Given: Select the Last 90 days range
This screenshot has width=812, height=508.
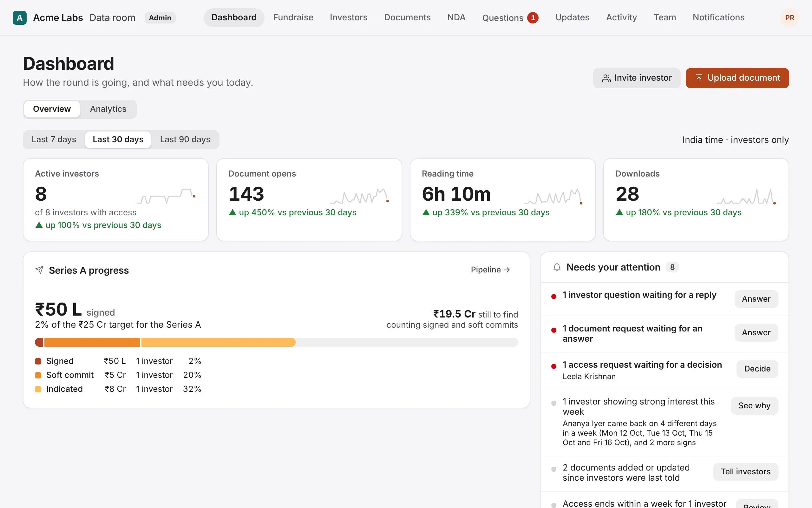Looking at the screenshot, I should tap(185, 139).
